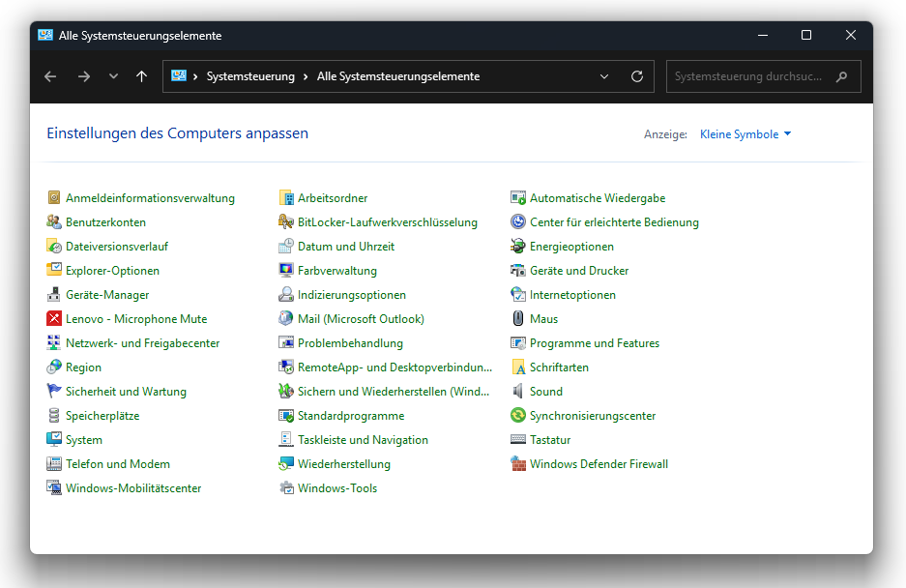This screenshot has height=588, width=906.
Task: Click the 'Systemsteuerung durchsuchen' search field
Action: pos(748,76)
